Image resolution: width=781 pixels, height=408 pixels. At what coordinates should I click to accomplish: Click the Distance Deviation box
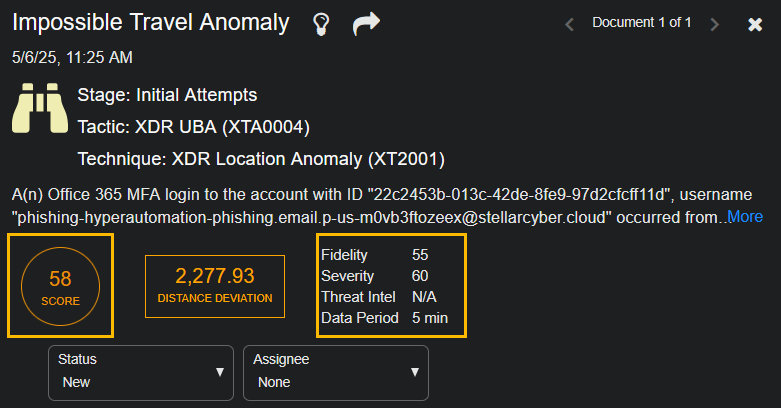[214, 285]
